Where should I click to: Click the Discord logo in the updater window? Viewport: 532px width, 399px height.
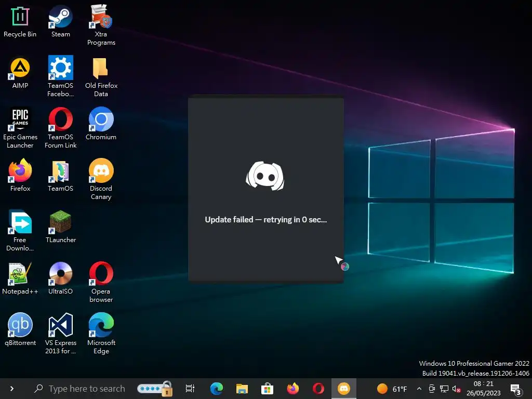tap(265, 176)
